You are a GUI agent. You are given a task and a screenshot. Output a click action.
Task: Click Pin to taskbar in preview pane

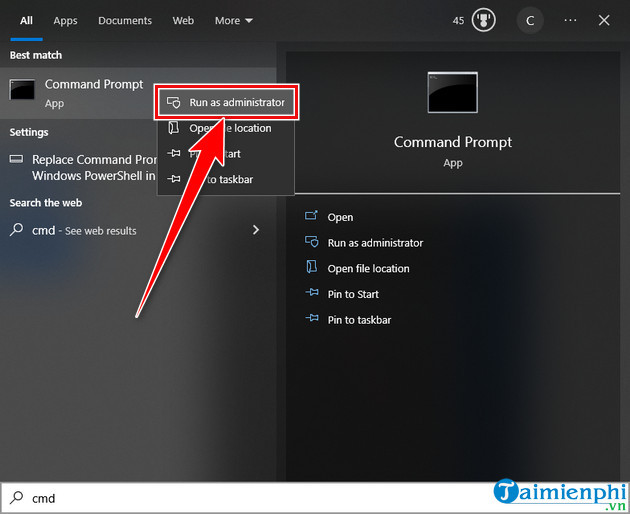(x=359, y=320)
